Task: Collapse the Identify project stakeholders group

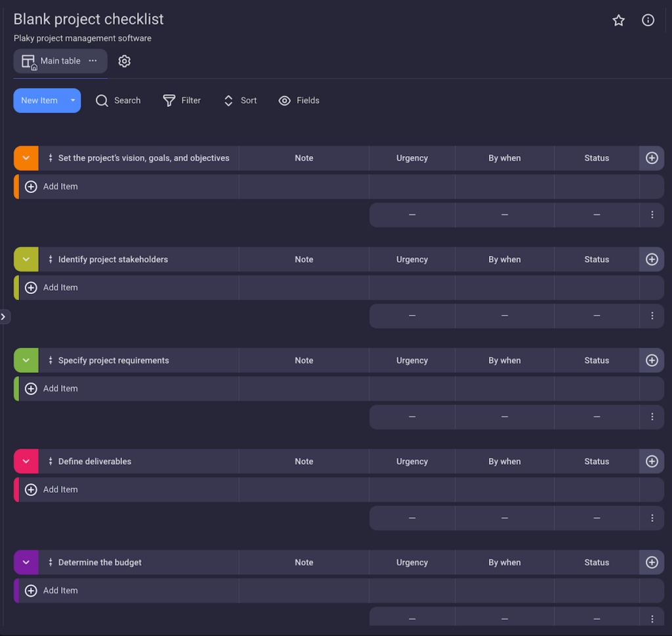Action: click(x=26, y=259)
